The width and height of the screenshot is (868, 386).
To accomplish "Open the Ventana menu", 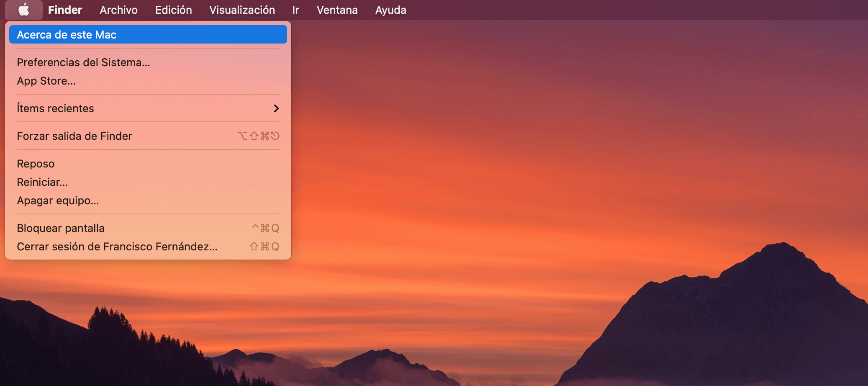I will [x=336, y=10].
